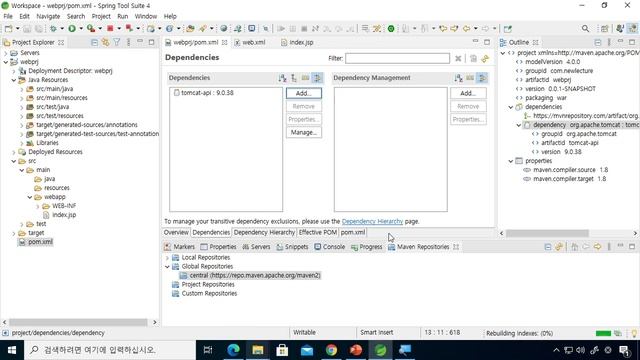This screenshot has height=360, width=640.
Task: Open the Window menu
Action: (146, 16)
